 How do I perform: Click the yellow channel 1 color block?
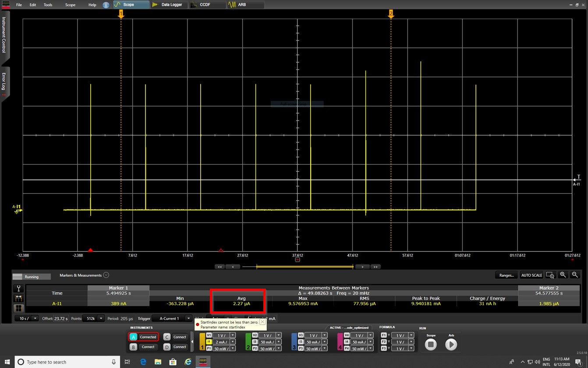pos(202,342)
